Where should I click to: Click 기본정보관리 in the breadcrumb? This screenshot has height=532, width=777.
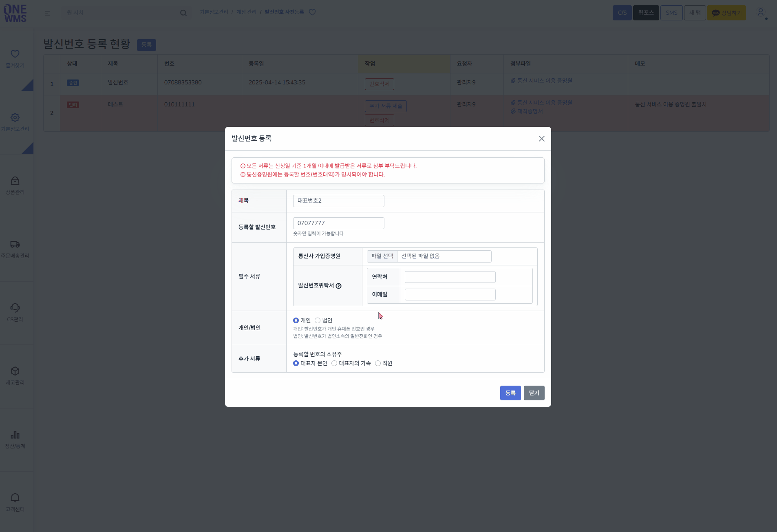click(214, 12)
